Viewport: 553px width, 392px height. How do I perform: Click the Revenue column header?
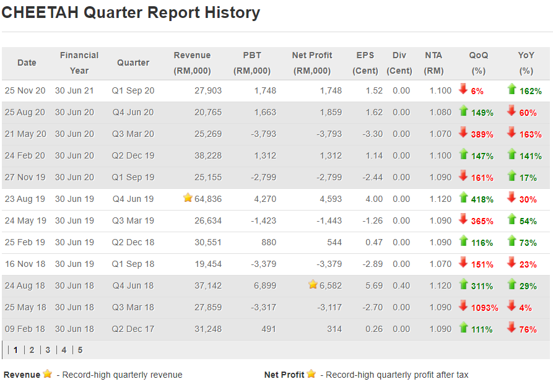(x=192, y=63)
